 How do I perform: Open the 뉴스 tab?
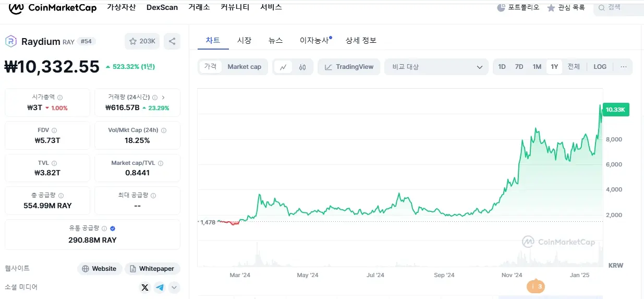coord(276,40)
